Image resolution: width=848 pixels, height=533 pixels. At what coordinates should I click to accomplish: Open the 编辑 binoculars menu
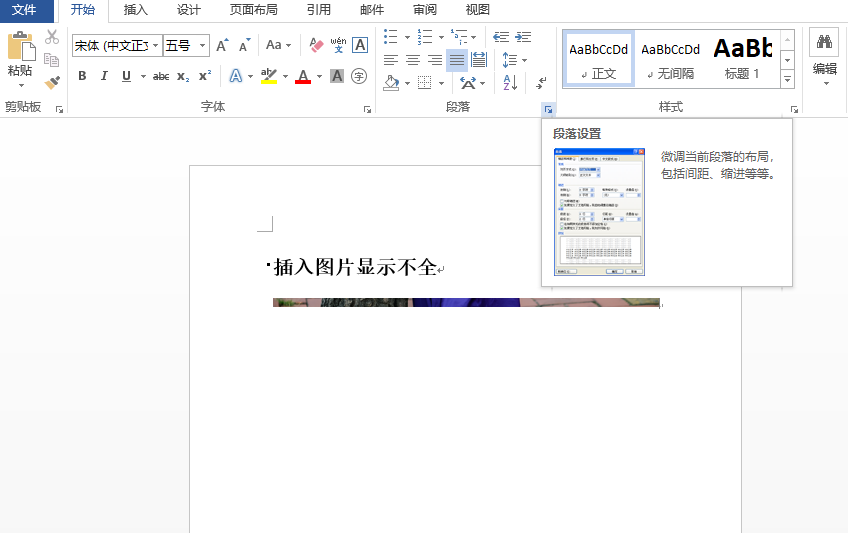(824, 58)
